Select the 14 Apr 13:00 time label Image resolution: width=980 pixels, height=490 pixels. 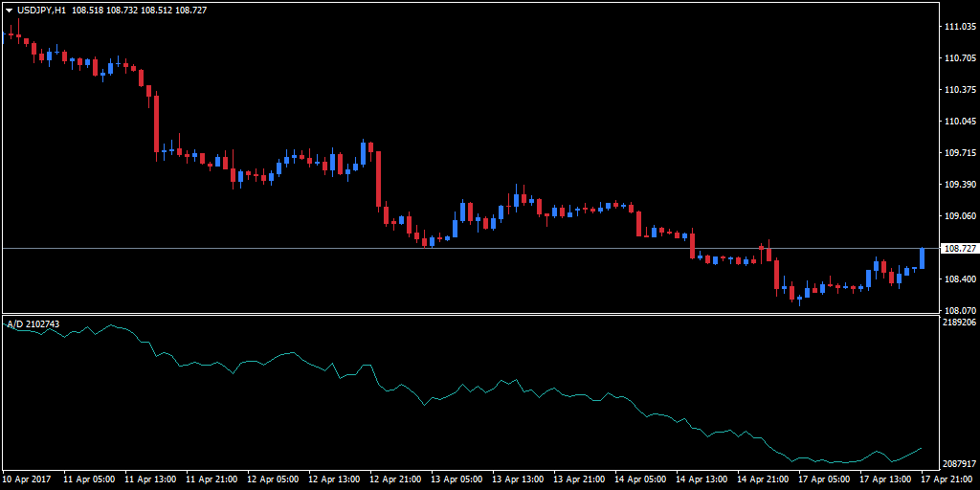coord(701,479)
